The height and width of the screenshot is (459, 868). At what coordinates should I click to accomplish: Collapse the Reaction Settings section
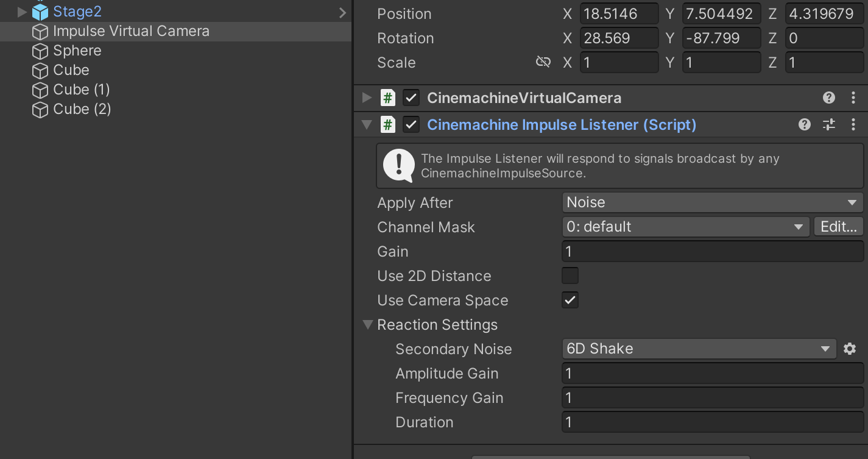[367, 325]
